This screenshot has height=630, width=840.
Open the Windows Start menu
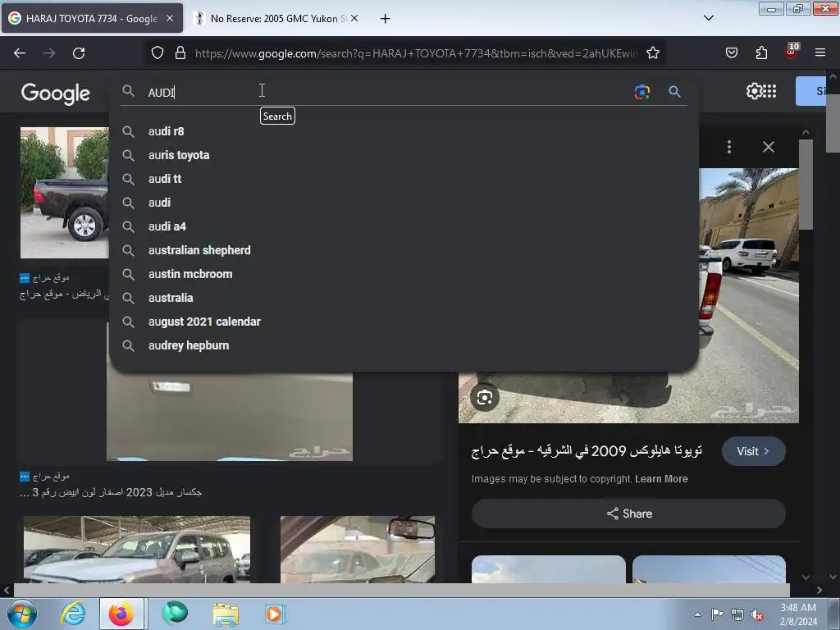21,614
